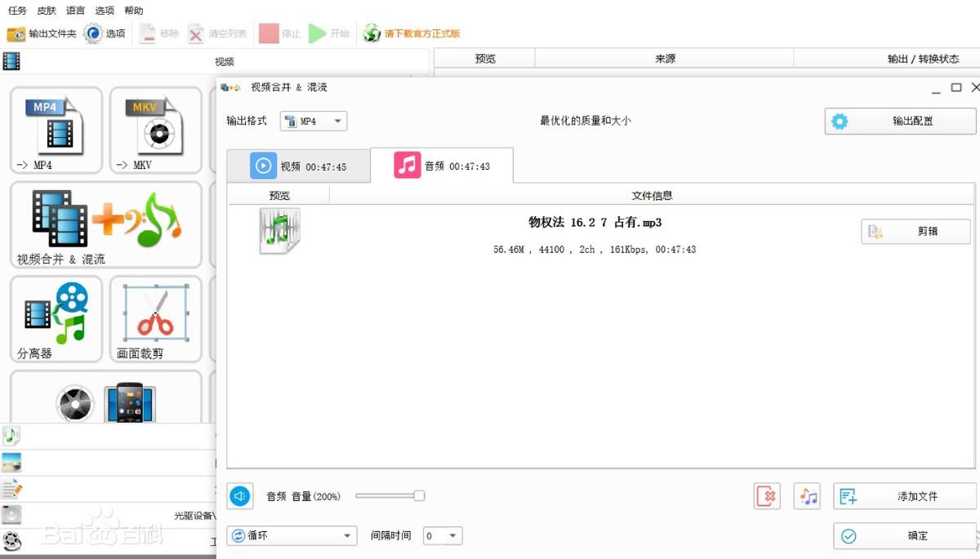Screen dimensions: 980x559
Task: Click the red remove-file icon button
Action: [767, 496]
